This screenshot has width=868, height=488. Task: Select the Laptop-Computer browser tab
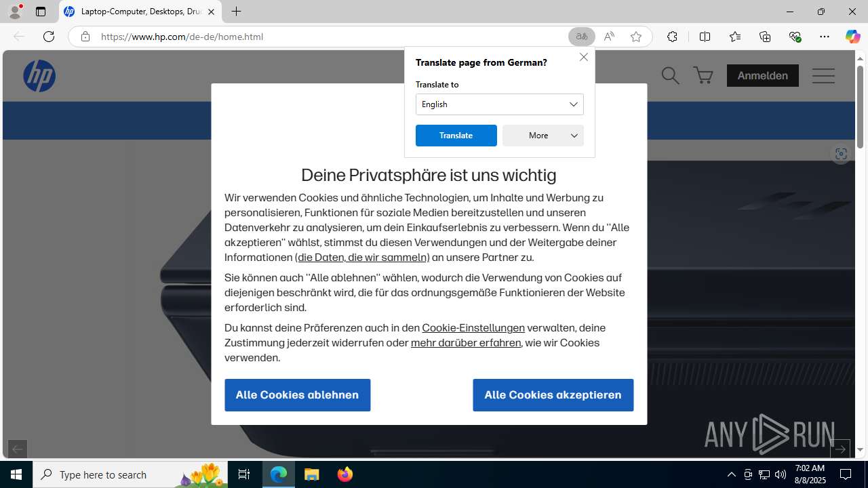(x=140, y=12)
